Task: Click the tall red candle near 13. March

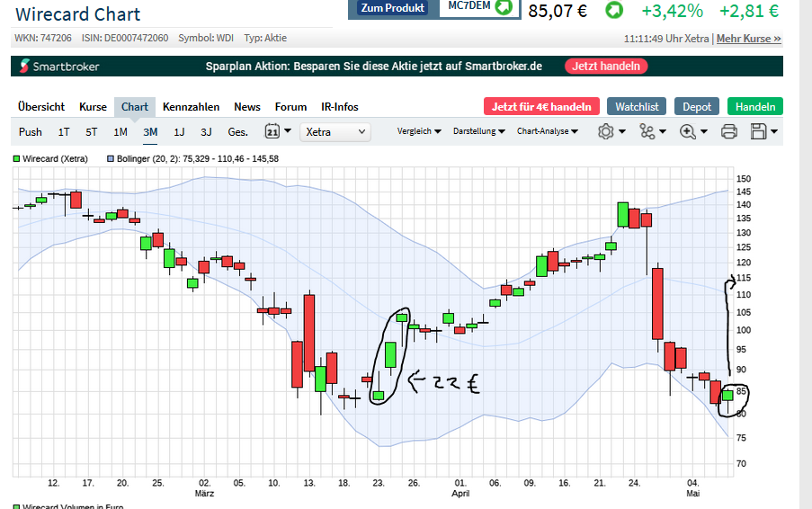Action: point(309,333)
